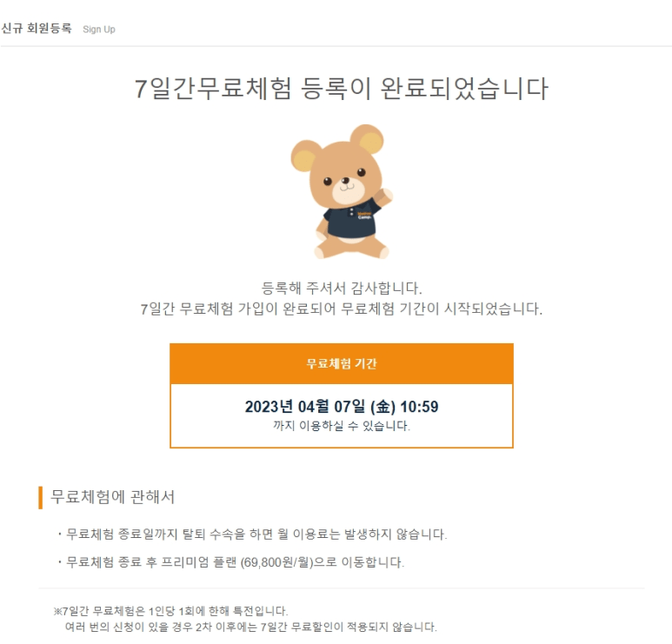Image resolution: width=672 pixels, height=644 pixels.
Task: Click the '까지 이용하실 수 있습니다.' text
Action: (x=342, y=426)
